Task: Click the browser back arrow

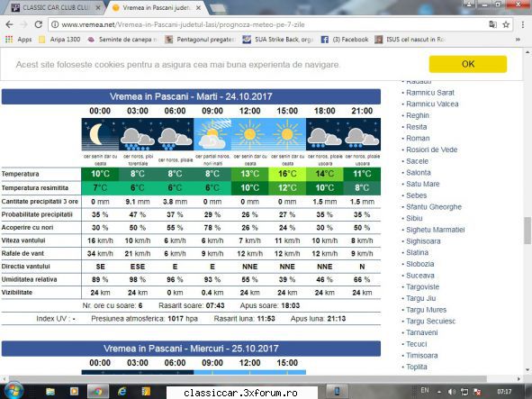Action: (x=10, y=24)
